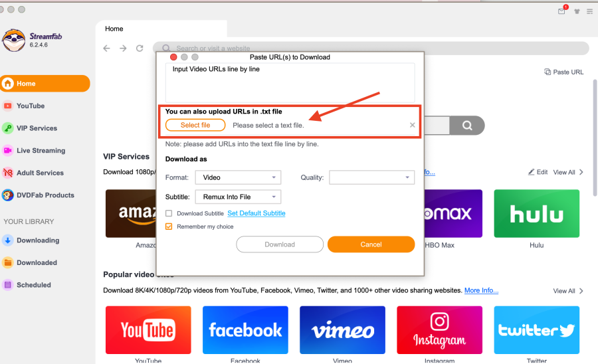Screen dimensions: 598x364
Task: Uncheck Remember my choice checkbox
Action: pos(169,227)
